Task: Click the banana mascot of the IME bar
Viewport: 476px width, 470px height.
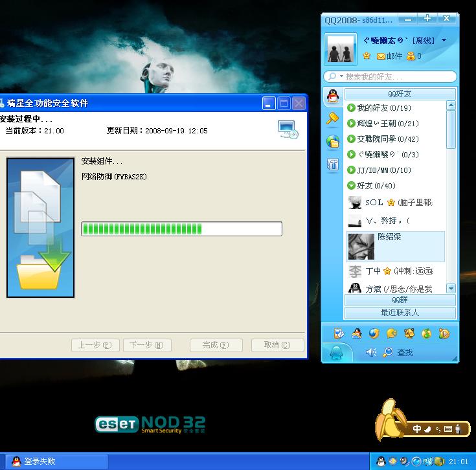Action: [x=389, y=419]
